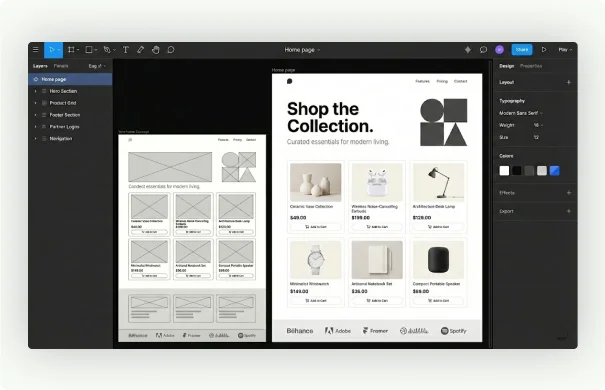
Task: Select the Pen tool
Action: [x=107, y=50]
